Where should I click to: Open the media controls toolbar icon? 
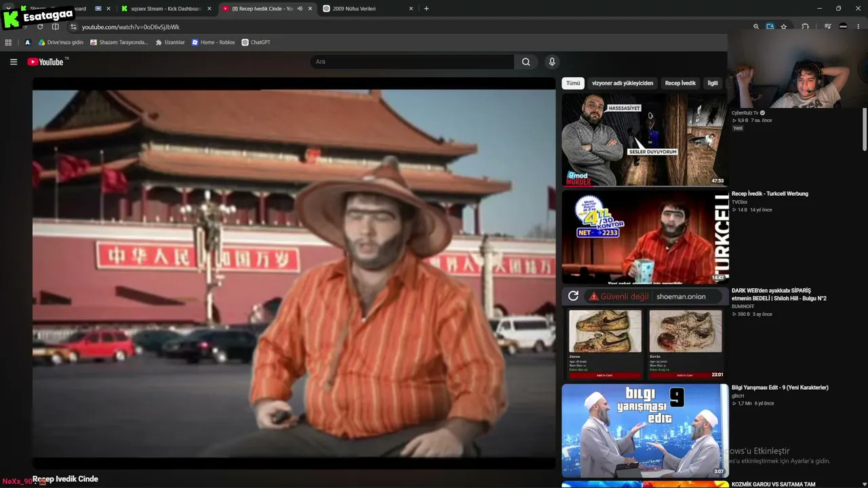click(828, 27)
